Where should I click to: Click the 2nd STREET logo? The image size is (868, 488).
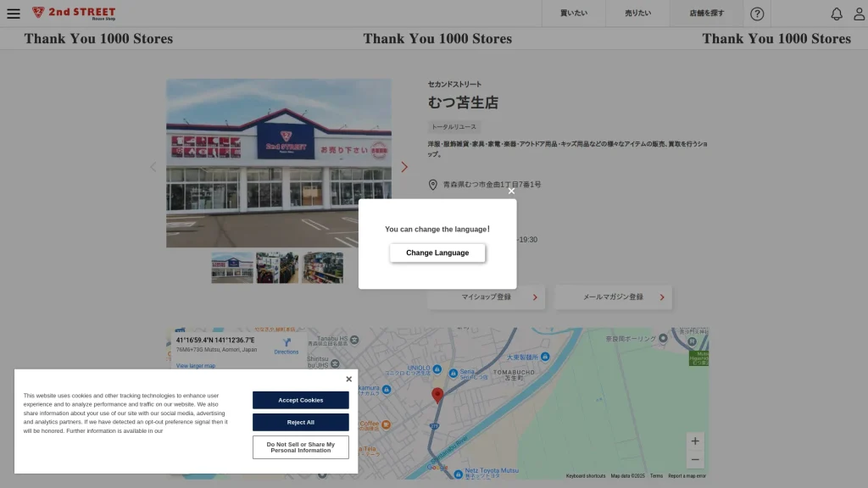click(x=74, y=14)
